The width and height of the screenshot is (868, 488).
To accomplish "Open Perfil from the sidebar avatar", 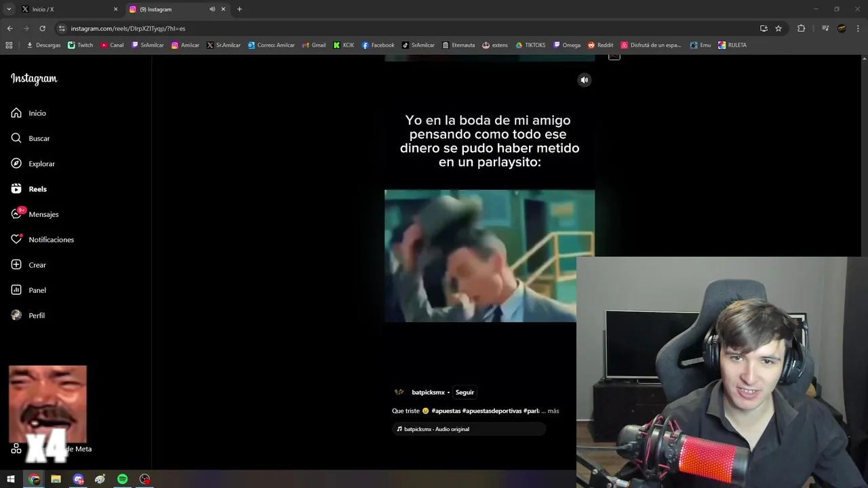I will pyautogui.click(x=28, y=316).
